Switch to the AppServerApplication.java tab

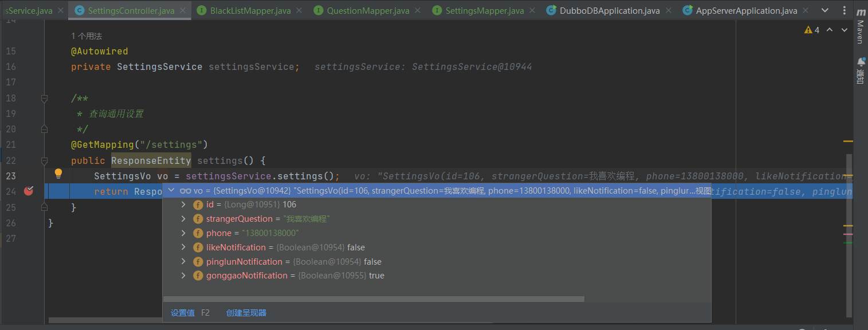pyautogui.click(x=747, y=10)
